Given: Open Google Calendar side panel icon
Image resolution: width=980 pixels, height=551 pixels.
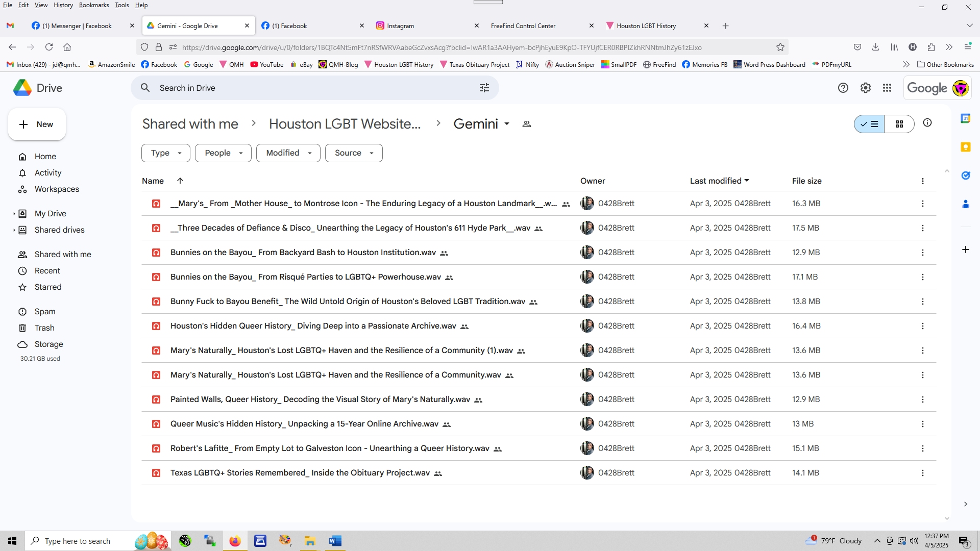Looking at the screenshot, I should [x=965, y=118].
